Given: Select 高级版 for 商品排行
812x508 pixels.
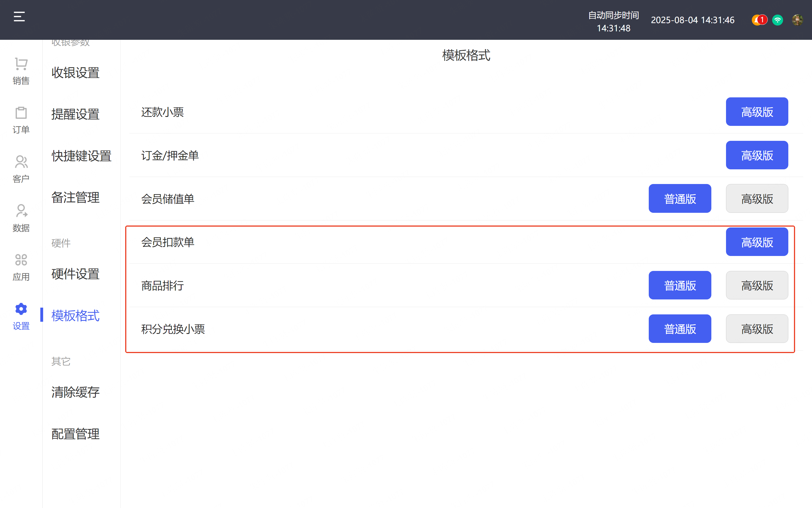Looking at the screenshot, I should [757, 285].
